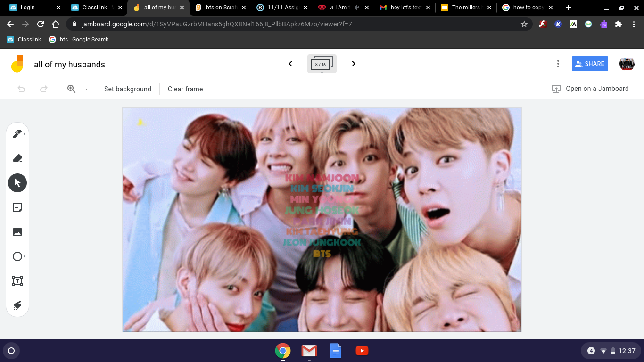Open the Jamboard home logo
The width and height of the screenshot is (644, 362).
point(17,64)
